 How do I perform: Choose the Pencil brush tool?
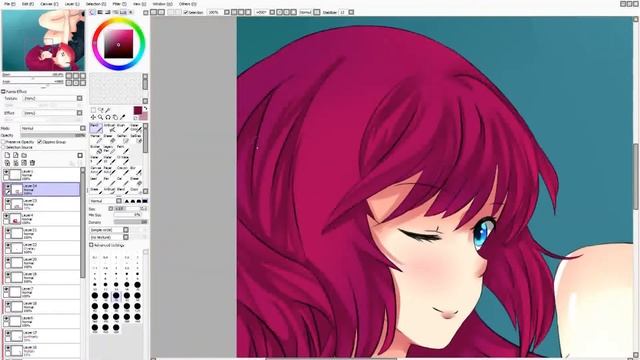96,128
